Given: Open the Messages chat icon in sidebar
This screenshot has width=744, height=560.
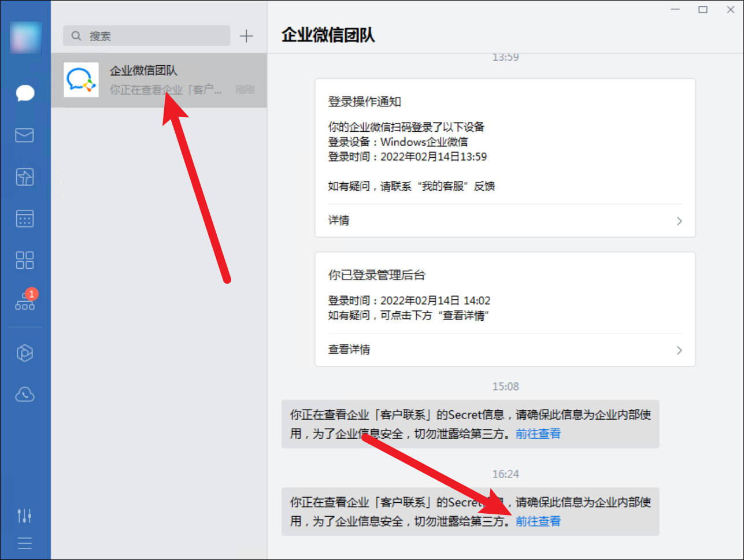Looking at the screenshot, I should pyautogui.click(x=25, y=93).
